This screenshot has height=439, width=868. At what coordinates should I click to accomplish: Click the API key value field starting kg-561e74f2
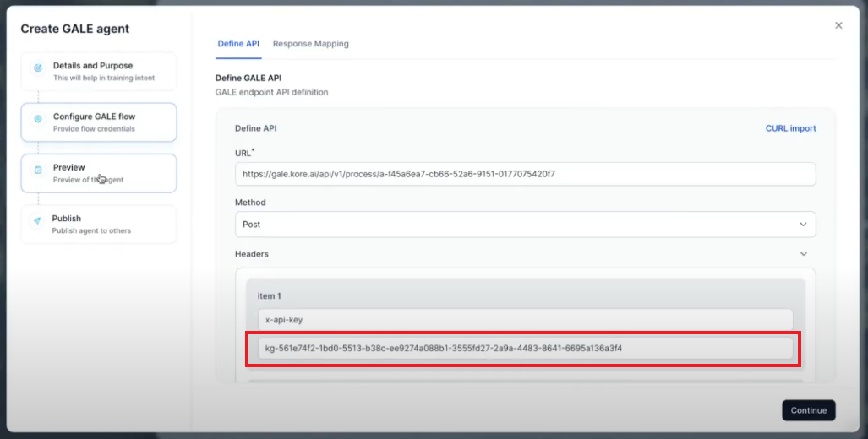[x=526, y=349]
